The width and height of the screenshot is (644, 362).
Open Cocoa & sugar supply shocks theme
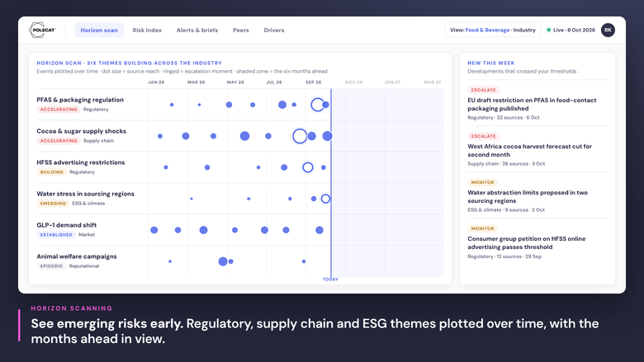(81, 131)
